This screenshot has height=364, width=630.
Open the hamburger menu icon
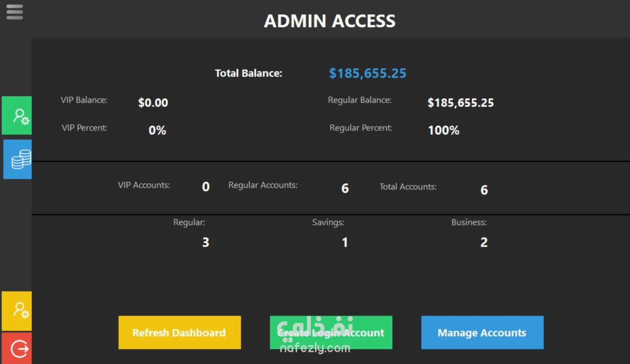[15, 12]
